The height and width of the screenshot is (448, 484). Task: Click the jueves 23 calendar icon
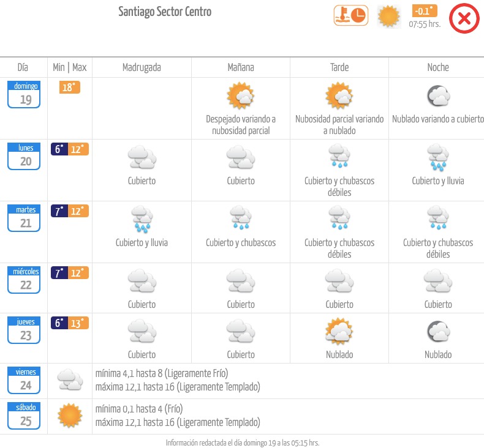click(24, 330)
